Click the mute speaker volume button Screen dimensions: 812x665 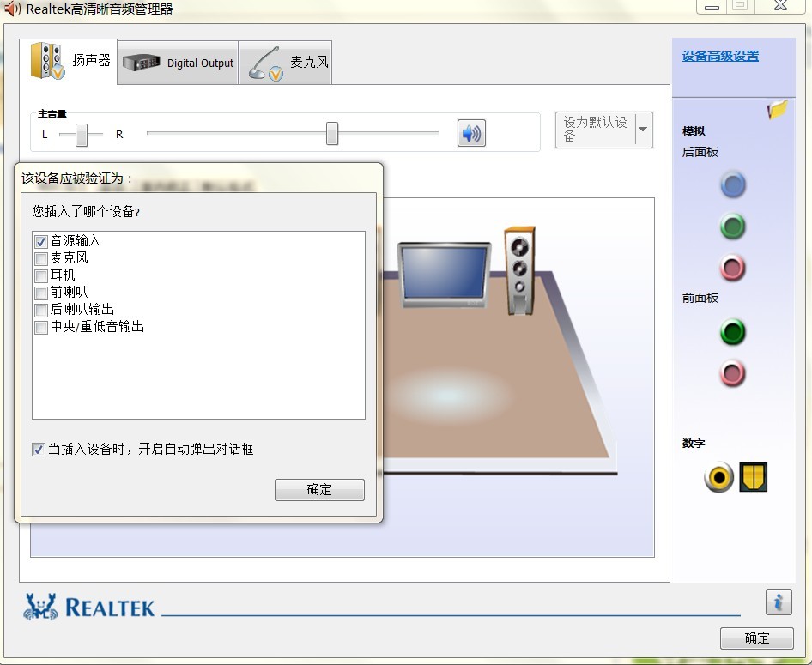[x=471, y=133]
